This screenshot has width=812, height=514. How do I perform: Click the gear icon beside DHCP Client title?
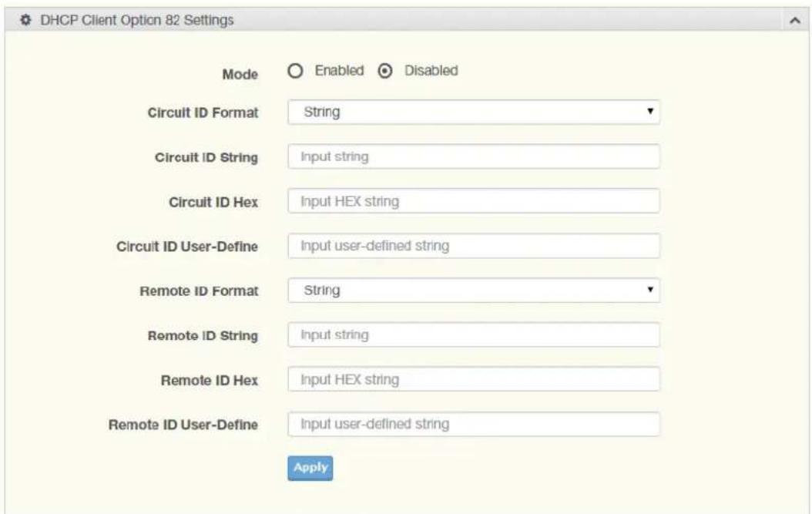tap(25, 20)
